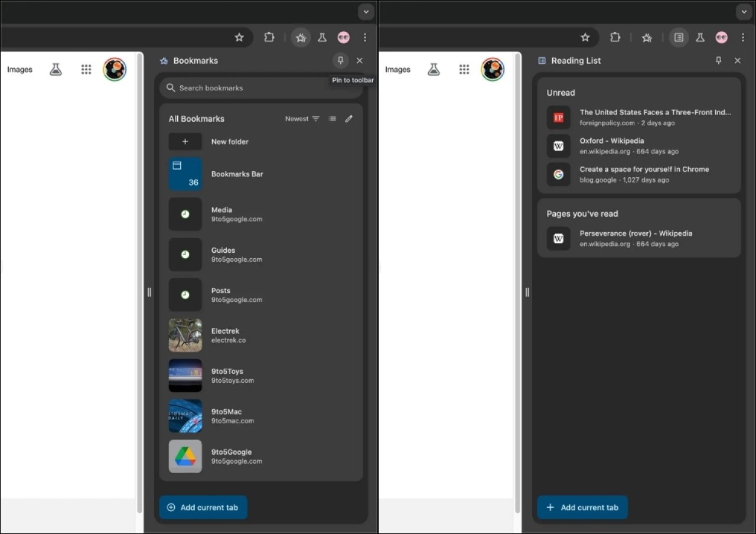The width and height of the screenshot is (756, 534).
Task: Pin the Reading List panel to toolbar
Action: click(x=718, y=60)
